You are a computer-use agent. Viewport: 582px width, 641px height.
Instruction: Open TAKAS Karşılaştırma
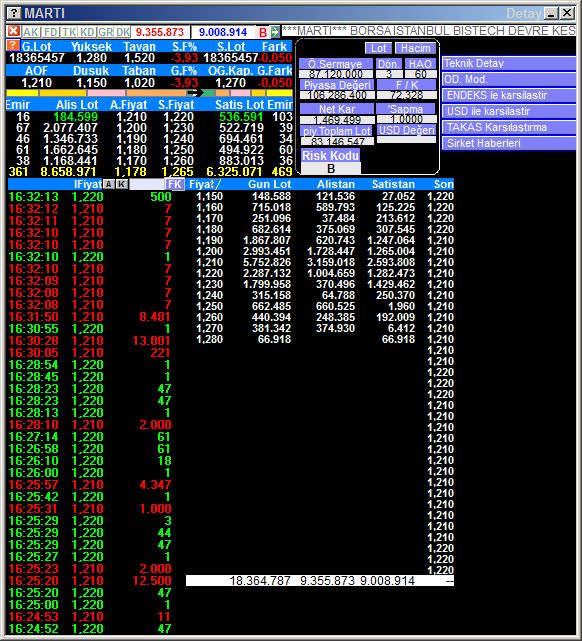pos(508,127)
